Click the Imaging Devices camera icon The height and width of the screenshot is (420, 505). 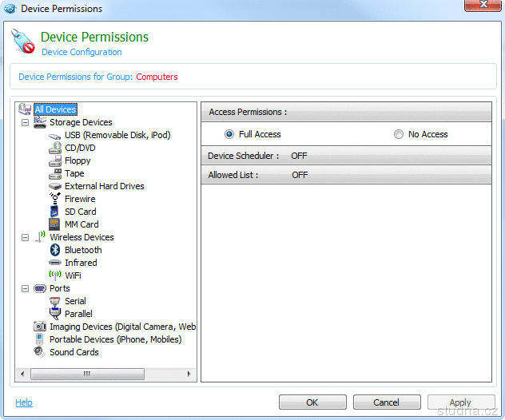(40, 327)
